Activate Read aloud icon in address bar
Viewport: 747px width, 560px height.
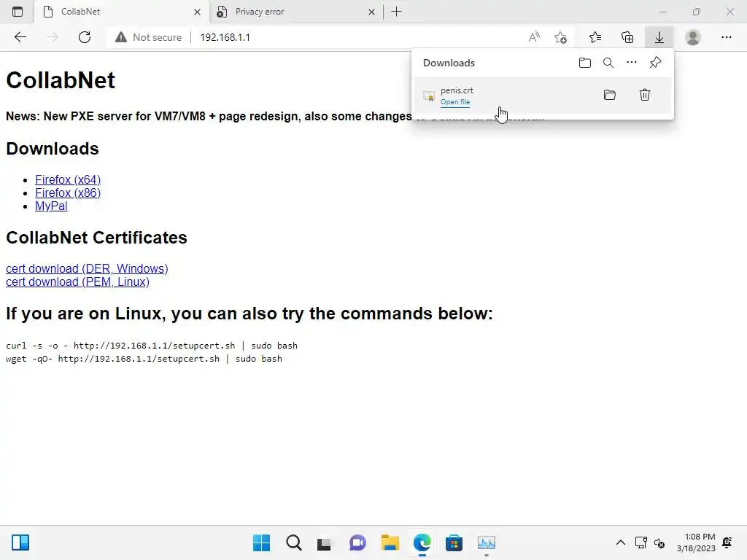point(534,37)
